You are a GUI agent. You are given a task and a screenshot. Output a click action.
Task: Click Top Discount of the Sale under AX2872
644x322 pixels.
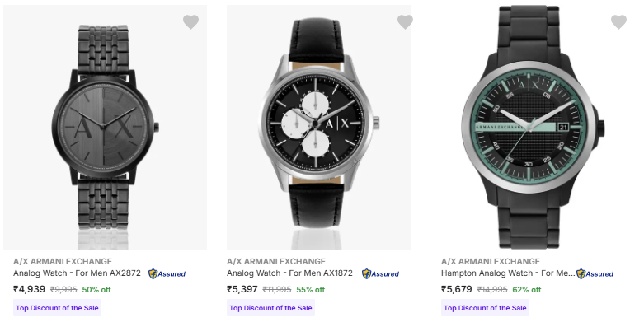[x=57, y=308]
